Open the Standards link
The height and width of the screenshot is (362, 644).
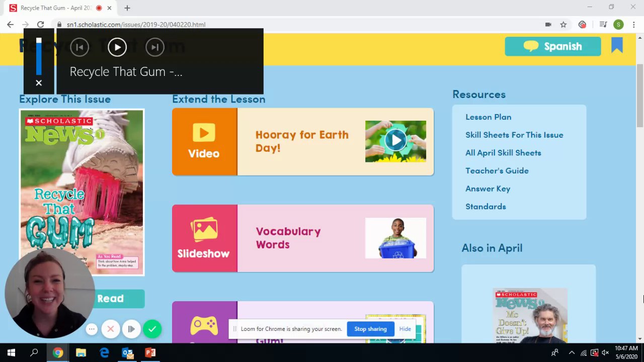[x=486, y=206]
